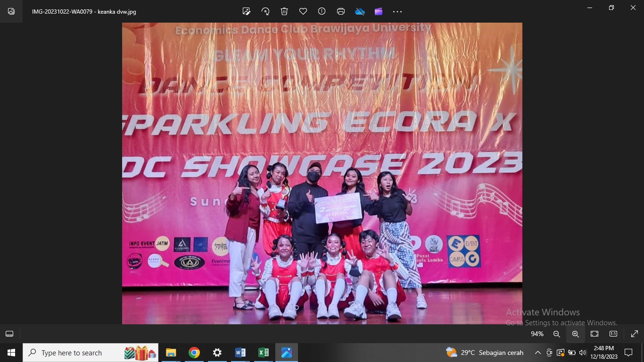Viewport: 644px width, 362px height.
Task: Show file info panel
Action: (322, 11)
